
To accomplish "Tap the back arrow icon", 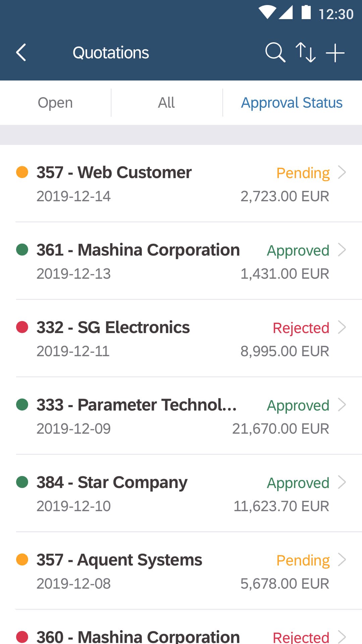I will (21, 53).
